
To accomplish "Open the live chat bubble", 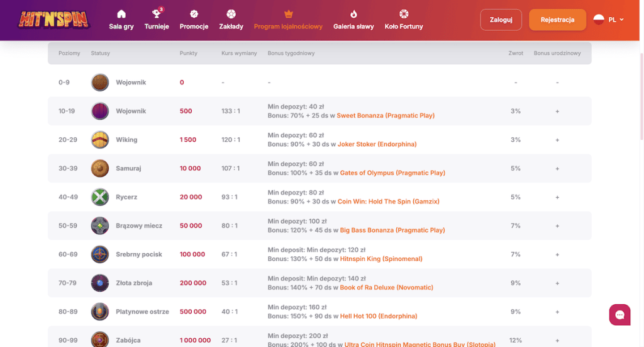I will point(619,315).
